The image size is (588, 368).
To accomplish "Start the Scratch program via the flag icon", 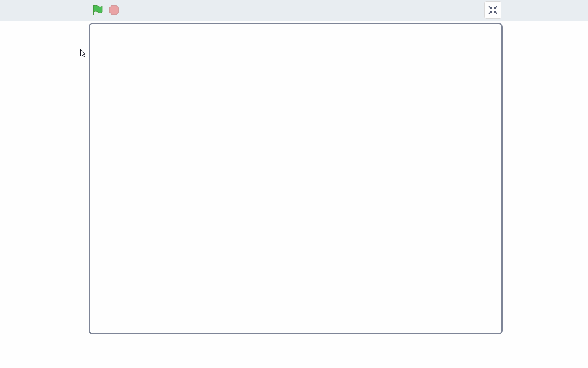I will (x=98, y=10).
